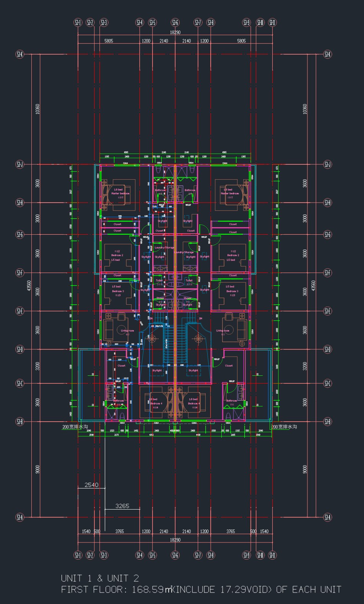Screen dimensions: 364x604
Task: Select the left '43560' overall height dimension
Action: pos(29,286)
